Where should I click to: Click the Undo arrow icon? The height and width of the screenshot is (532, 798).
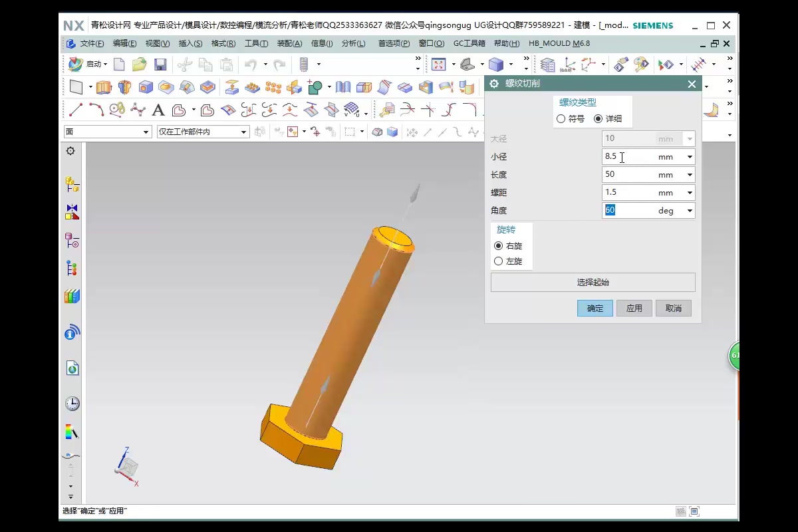(x=251, y=65)
